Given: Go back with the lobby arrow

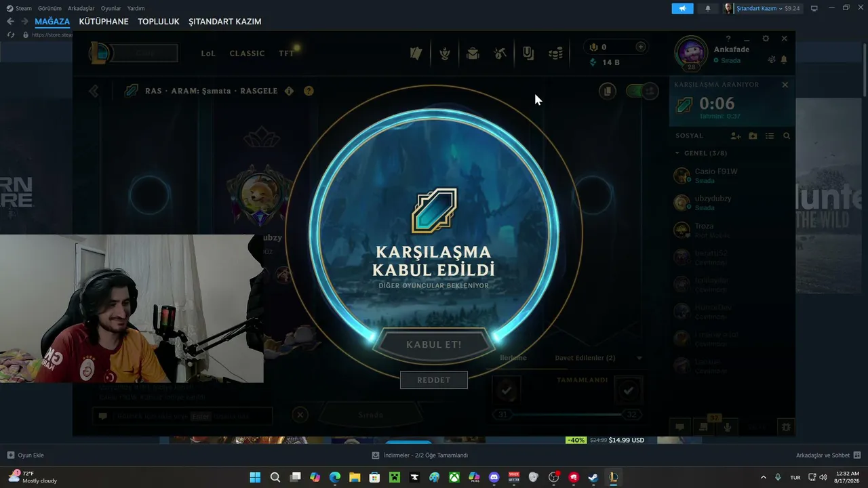Looking at the screenshot, I should pyautogui.click(x=94, y=91).
